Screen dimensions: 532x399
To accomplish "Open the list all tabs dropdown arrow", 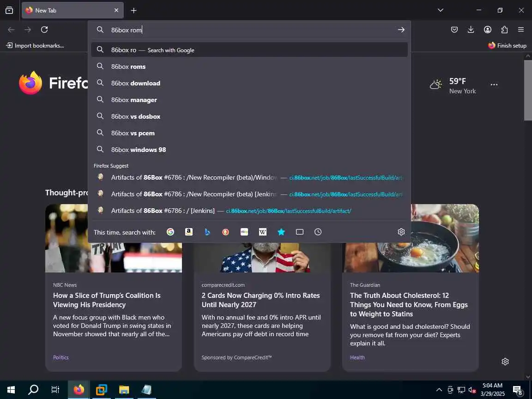I will tap(441, 10).
